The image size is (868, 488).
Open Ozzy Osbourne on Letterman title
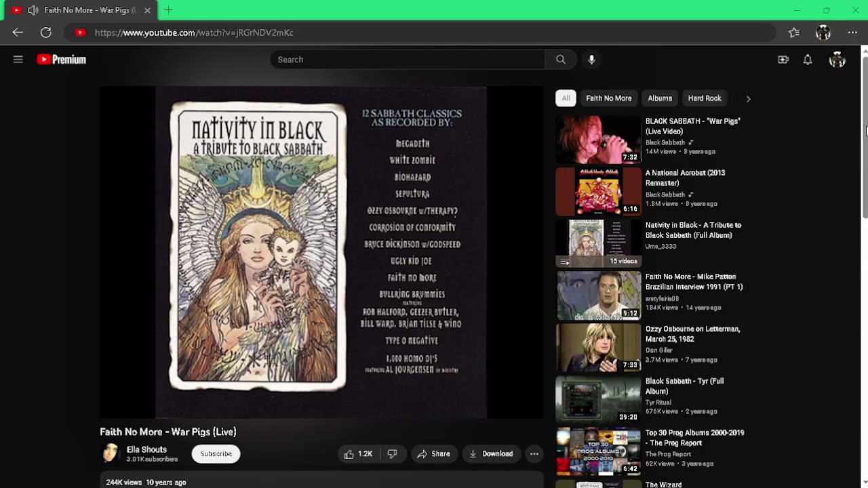coord(692,333)
